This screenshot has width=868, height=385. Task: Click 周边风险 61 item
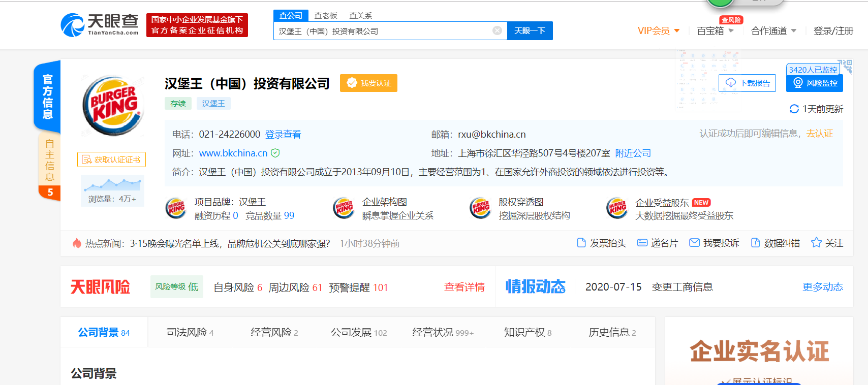[x=295, y=287]
